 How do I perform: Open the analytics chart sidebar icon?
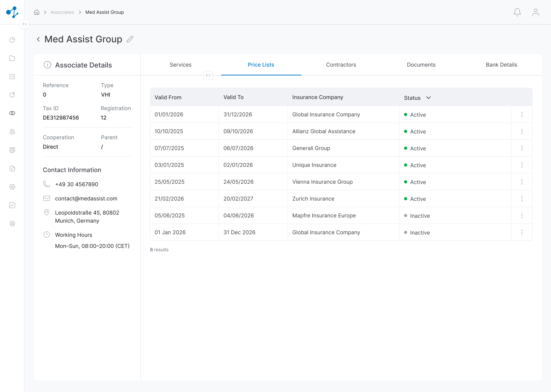pyautogui.click(x=12, y=205)
